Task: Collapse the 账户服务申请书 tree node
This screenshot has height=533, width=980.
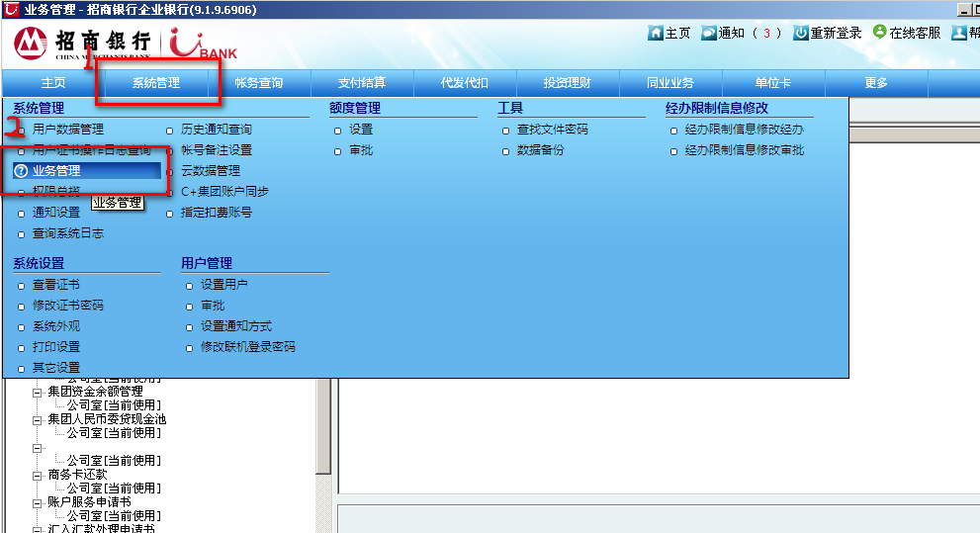Action: (x=38, y=502)
